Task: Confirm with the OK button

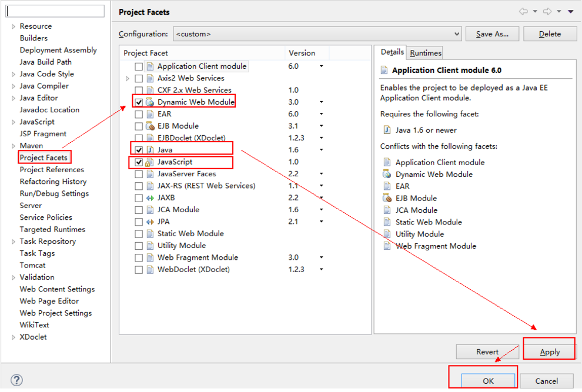Action: [x=488, y=381]
